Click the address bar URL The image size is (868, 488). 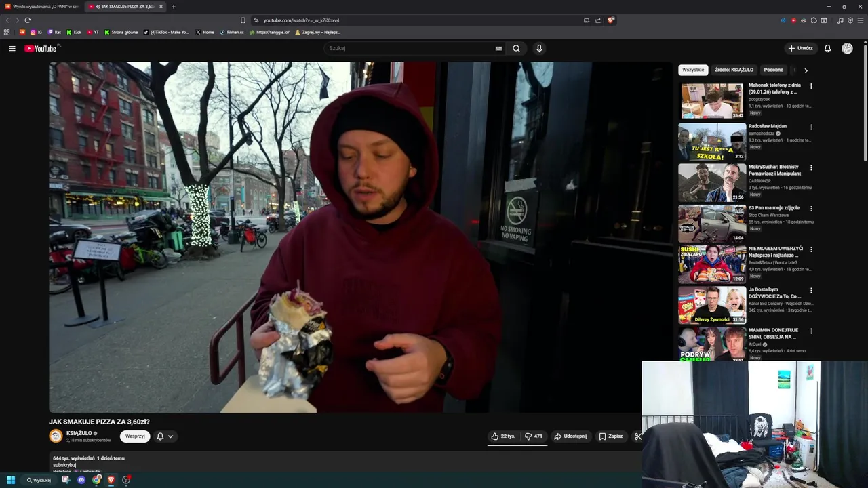(301, 20)
